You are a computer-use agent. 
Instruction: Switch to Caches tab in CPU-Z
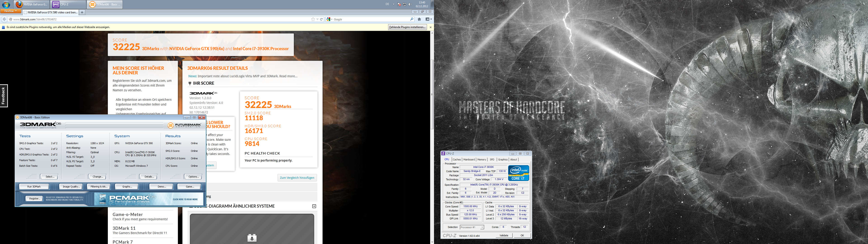(457, 160)
